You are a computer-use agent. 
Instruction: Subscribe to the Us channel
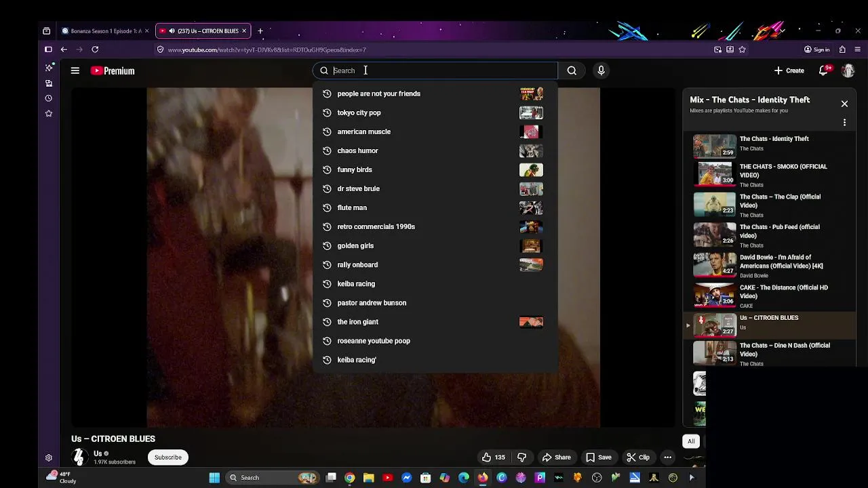pos(168,457)
